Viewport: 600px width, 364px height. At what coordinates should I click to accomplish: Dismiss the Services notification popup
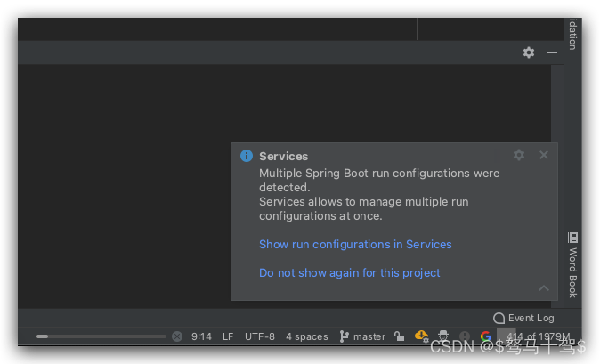pos(544,155)
